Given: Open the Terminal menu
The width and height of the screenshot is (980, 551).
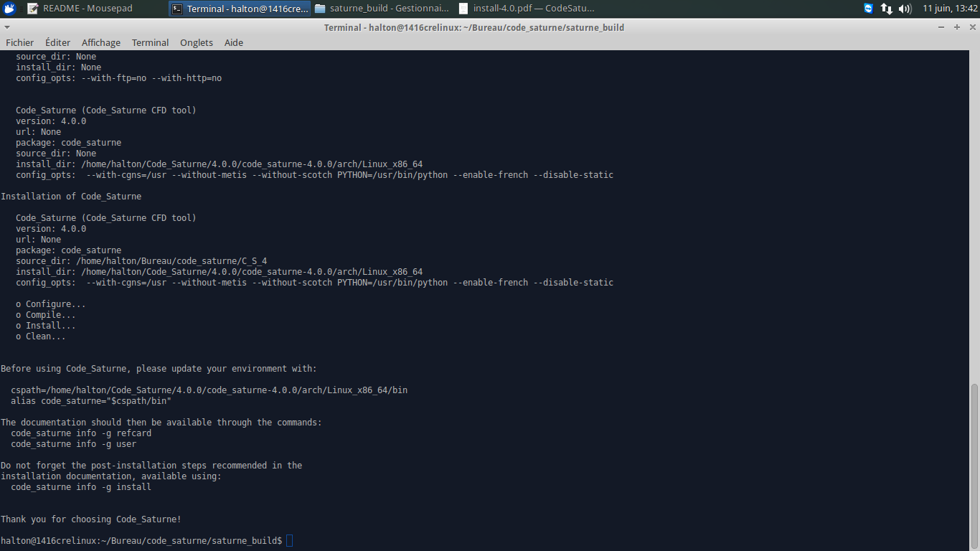Looking at the screenshot, I should (x=150, y=42).
